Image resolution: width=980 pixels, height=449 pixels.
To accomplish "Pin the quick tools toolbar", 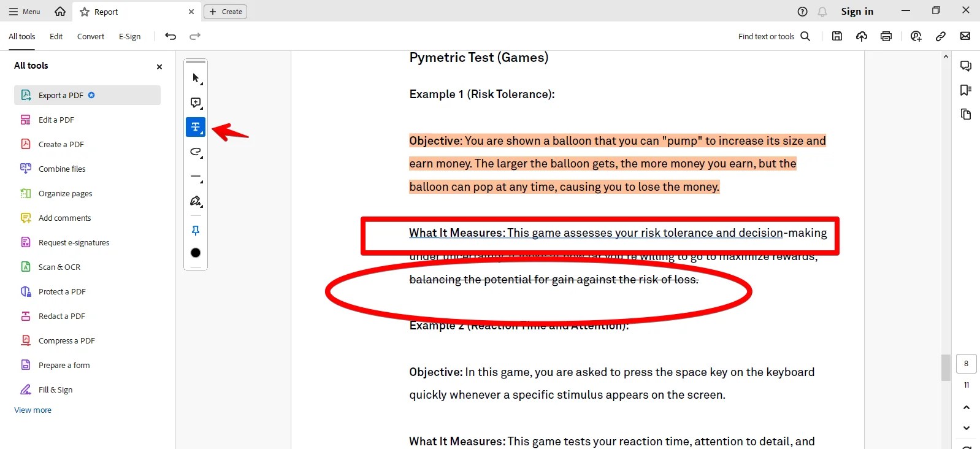I will [x=196, y=231].
